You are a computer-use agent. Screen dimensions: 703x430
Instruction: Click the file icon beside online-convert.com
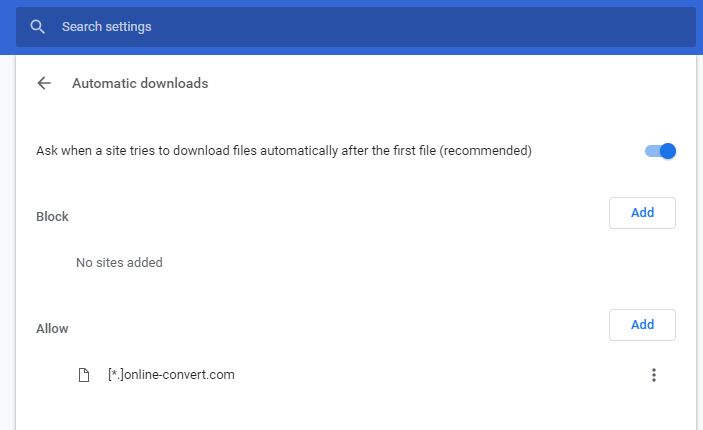pyautogui.click(x=84, y=375)
